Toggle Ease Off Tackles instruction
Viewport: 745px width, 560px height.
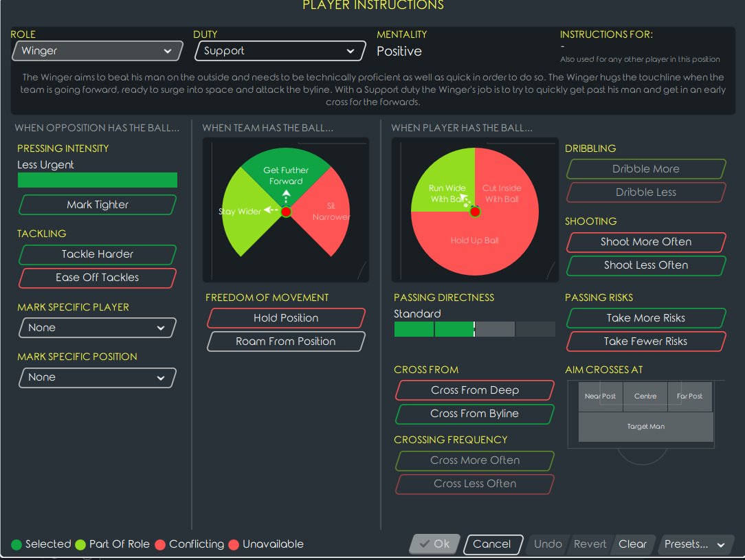(98, 278)
